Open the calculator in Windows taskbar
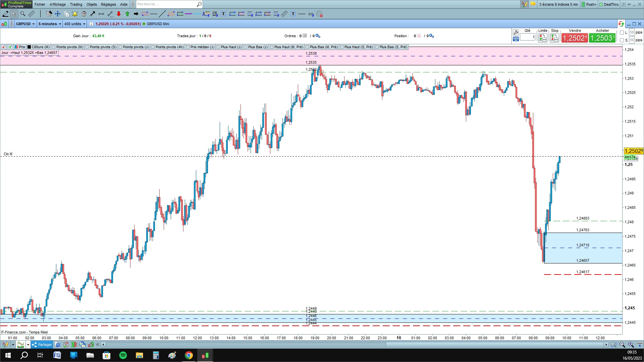Viewport: 644px width, 362px height. (156, 355)
